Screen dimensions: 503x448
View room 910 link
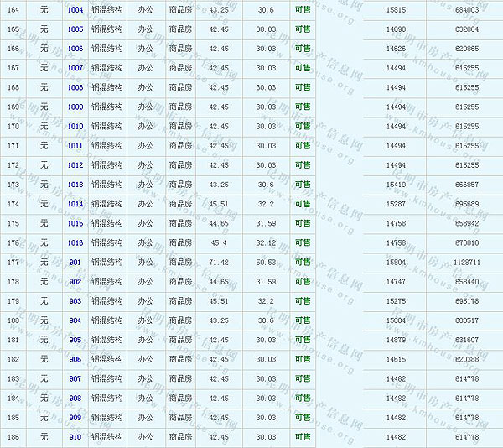[x=75, y=437]
